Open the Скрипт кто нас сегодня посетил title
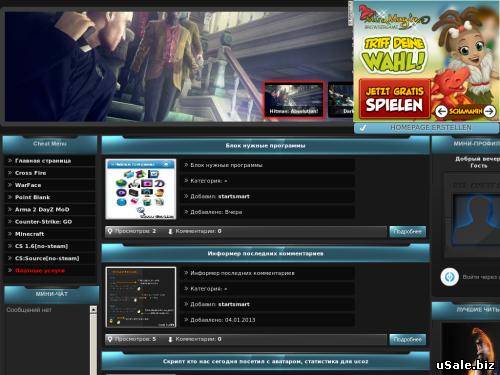 [265, 361]
